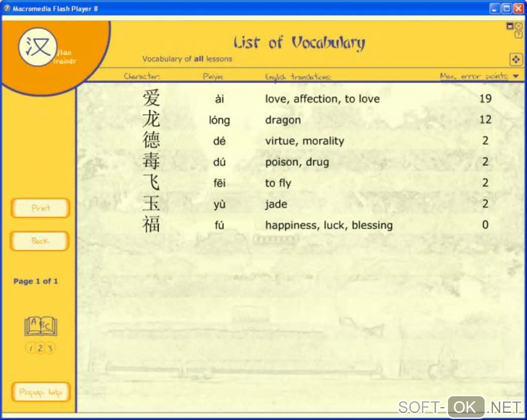
Task: Click the pinyin 'ài'
Action: click(x=220, y=99)
